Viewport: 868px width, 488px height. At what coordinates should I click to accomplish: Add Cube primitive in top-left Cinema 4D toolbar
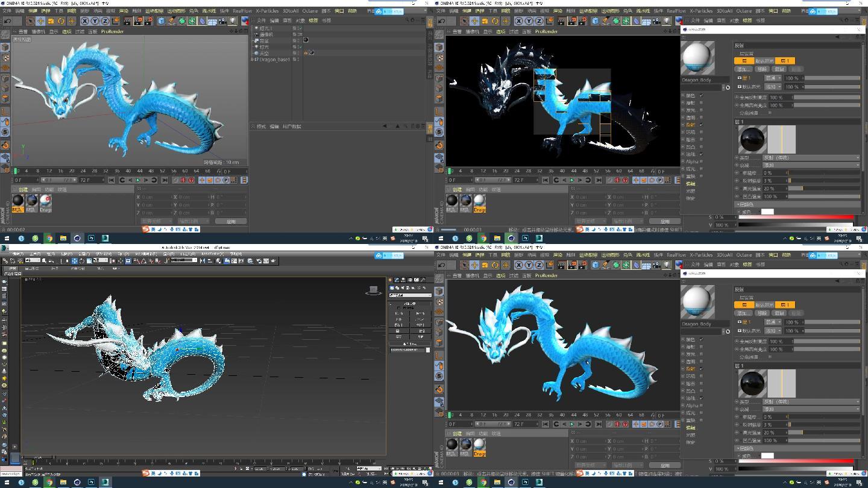tap(161, 21)
